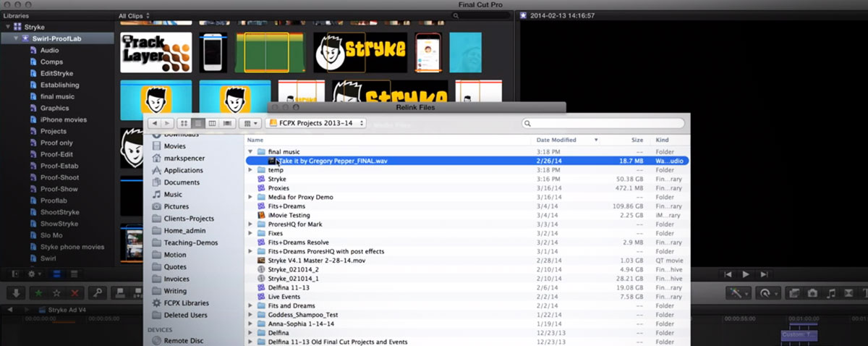Switch file dialog to icon view

[183, 124]
